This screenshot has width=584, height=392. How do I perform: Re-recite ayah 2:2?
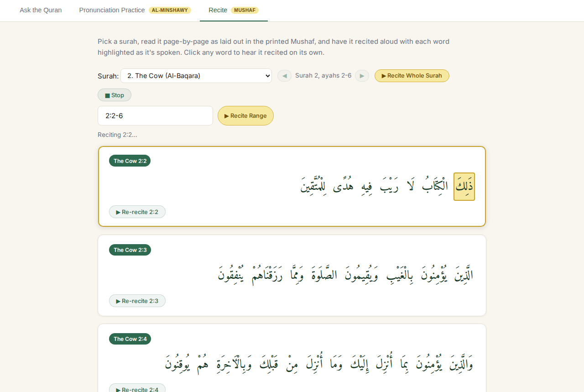pos(137,212)
